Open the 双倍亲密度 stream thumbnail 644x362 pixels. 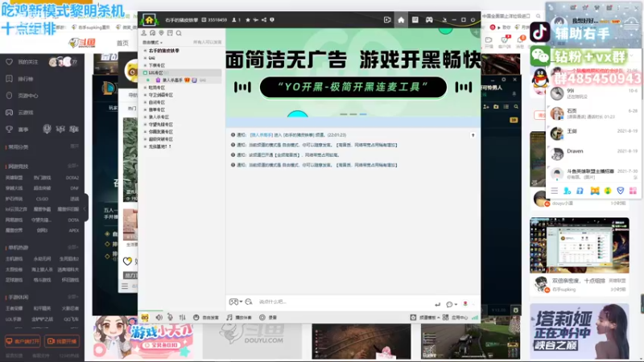[x=579, y=245]
